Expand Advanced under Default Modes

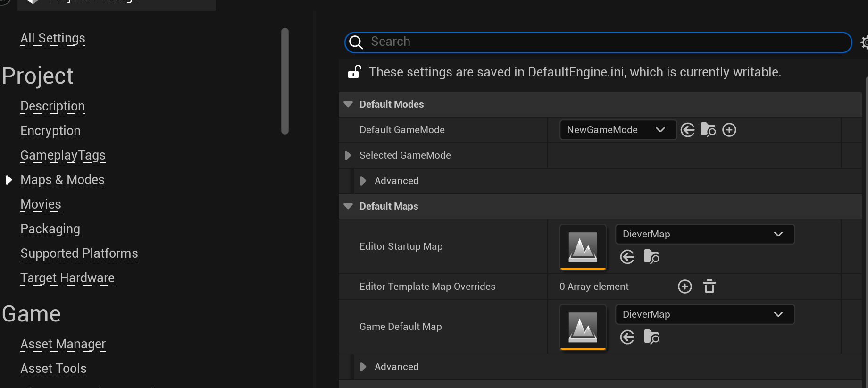click(363, 181)
